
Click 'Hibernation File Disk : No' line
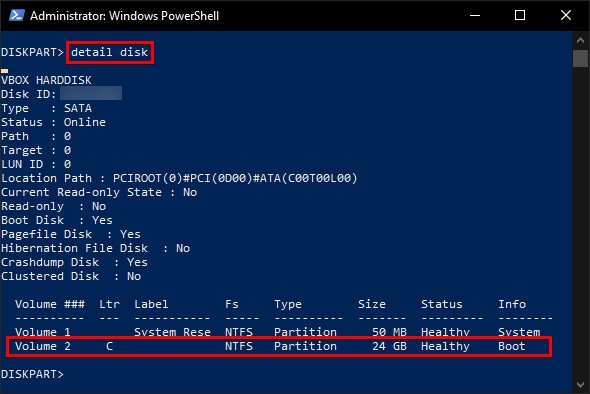(x=96, y=248)
